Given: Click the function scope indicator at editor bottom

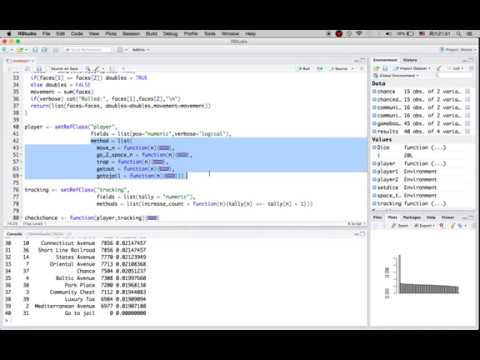Looking at the screenshot, I should click(35, 223).
